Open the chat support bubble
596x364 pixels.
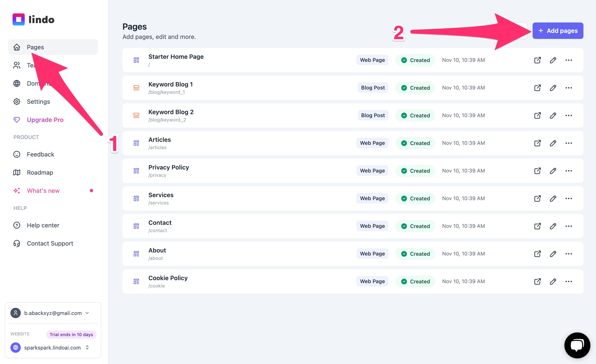click(x=577, y=345)
